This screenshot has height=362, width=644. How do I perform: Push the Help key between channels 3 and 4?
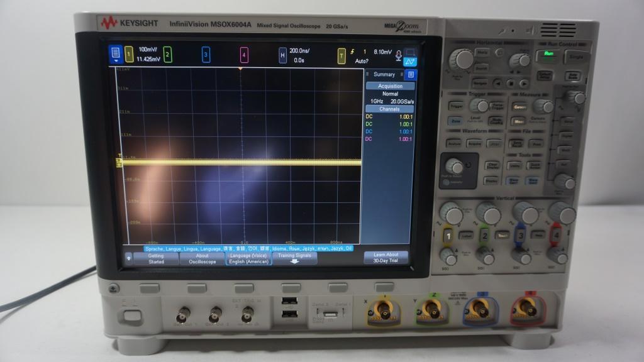538,234
